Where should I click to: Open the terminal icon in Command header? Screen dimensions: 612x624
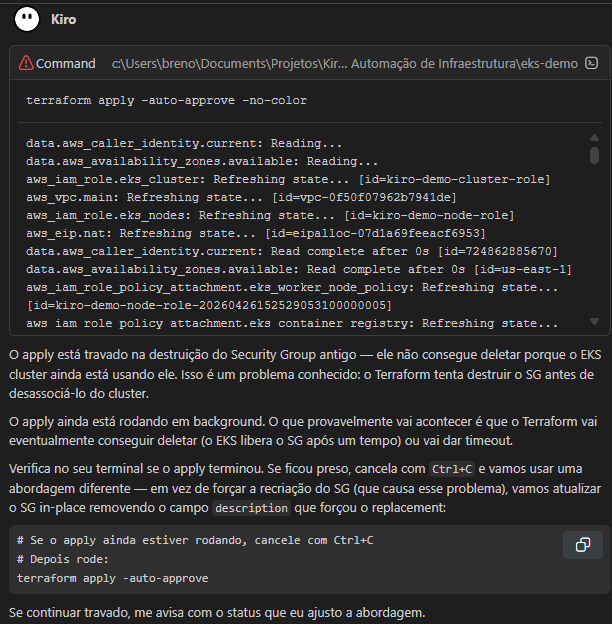pos(592,63)
